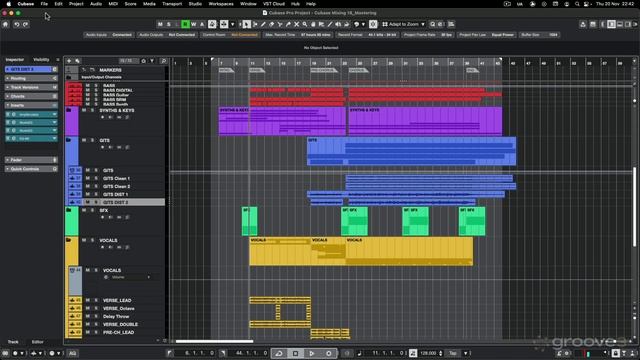Open first insert slot dropdown arrow

click(54, 115)
